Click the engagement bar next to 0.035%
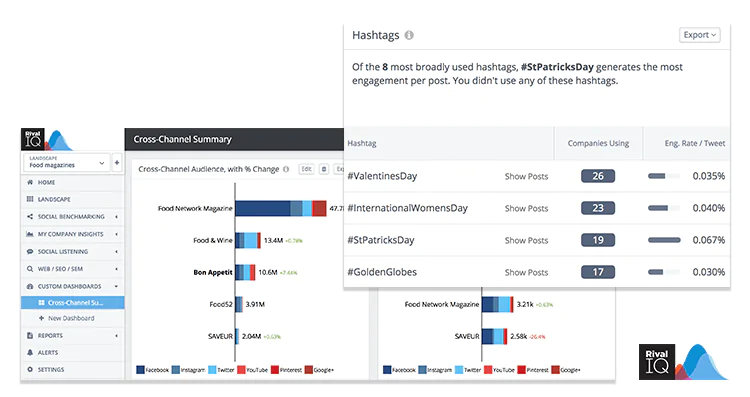 tap(664, 176)
